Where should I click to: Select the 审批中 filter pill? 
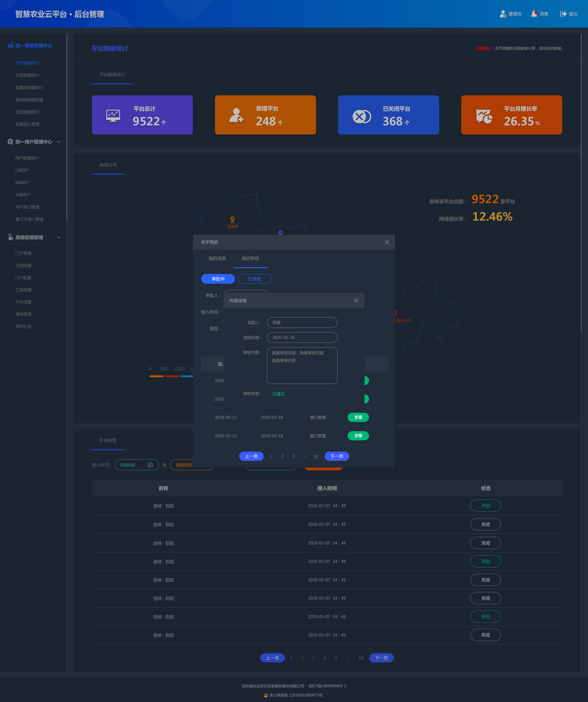[x=218, y=279]
